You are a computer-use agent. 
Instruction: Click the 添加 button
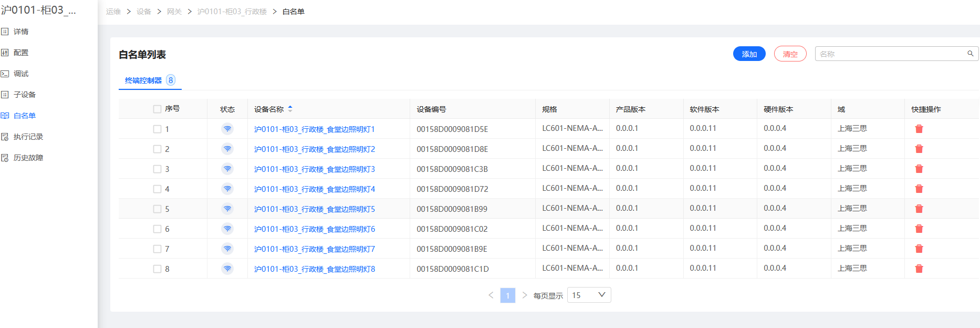[749, 54]
